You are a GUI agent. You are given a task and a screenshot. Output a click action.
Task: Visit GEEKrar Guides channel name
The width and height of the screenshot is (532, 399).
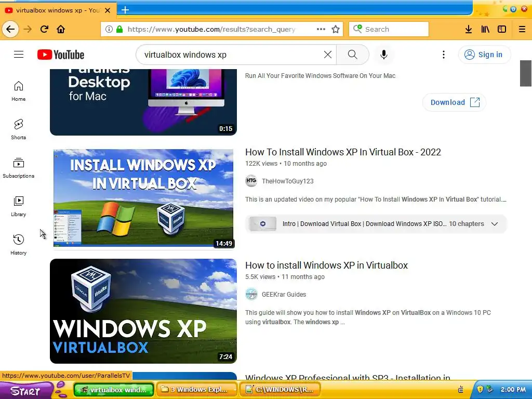click(x=284, y=295)
